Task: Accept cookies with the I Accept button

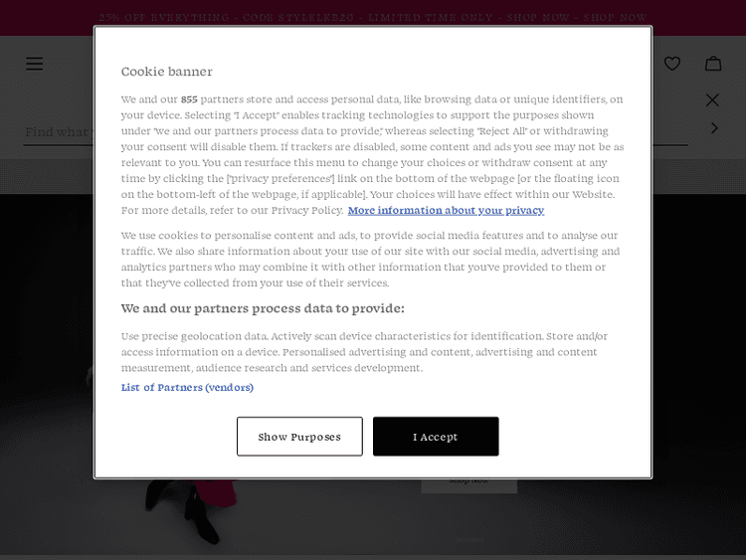Action: (436, 437)
